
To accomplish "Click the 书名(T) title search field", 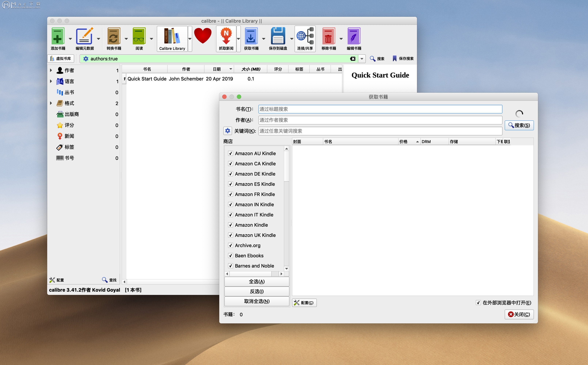I will 380,109.
